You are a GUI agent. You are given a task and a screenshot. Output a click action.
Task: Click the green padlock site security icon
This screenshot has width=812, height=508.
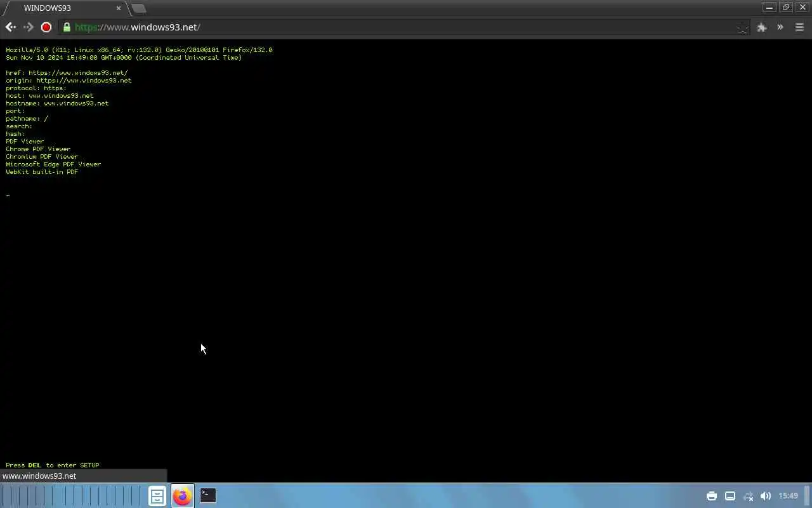pyautogui.click(x=67, y=27)
